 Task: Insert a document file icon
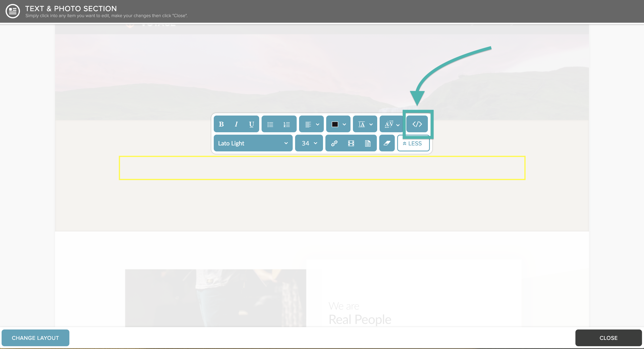[x=367, y=143]
